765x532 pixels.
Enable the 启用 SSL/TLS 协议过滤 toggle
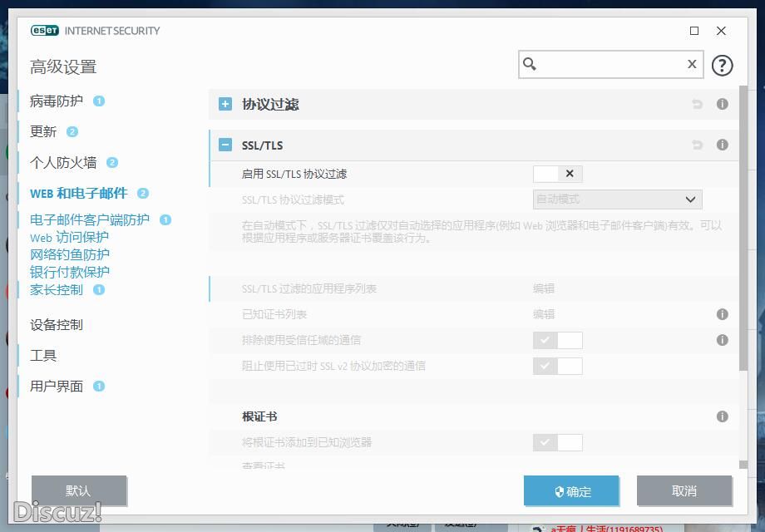point(557,174)
